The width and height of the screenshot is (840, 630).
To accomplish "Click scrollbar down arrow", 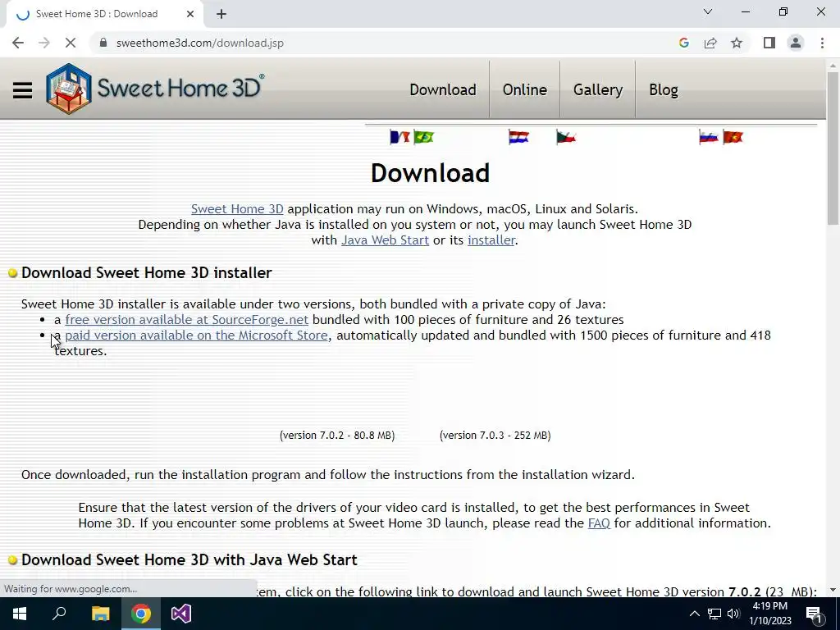I will [833, 590].
